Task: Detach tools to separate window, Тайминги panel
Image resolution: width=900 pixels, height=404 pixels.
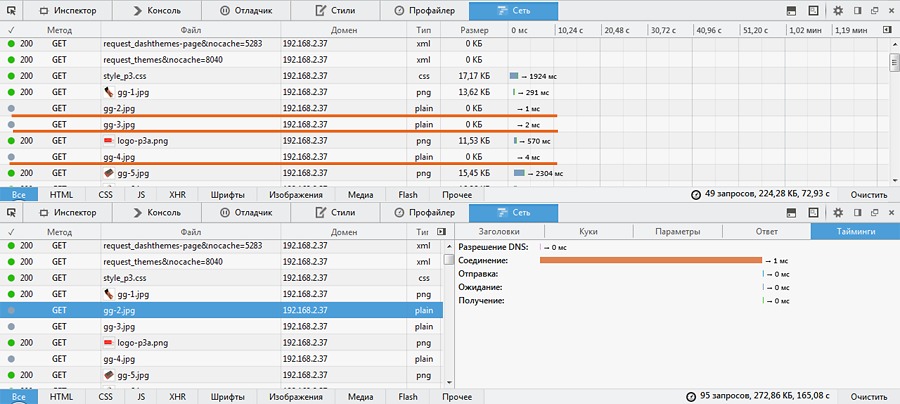Action: 874,212
